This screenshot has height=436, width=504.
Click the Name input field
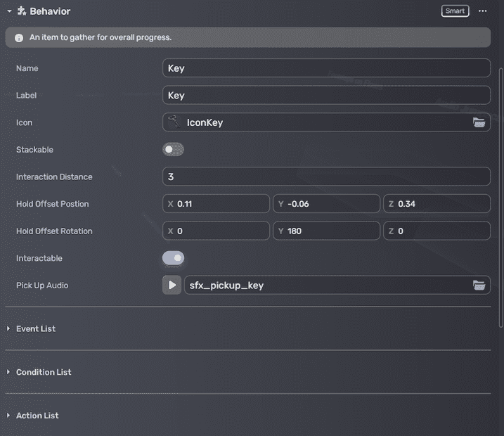pos(325,68)
